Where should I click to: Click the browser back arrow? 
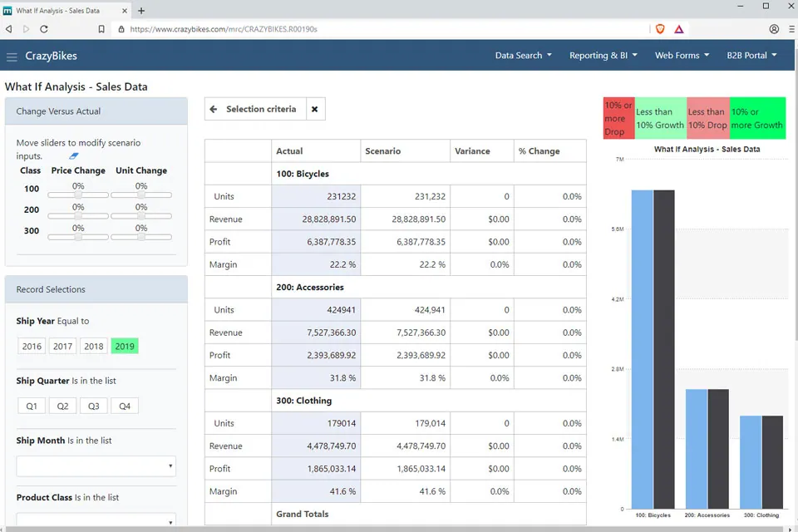8,29
